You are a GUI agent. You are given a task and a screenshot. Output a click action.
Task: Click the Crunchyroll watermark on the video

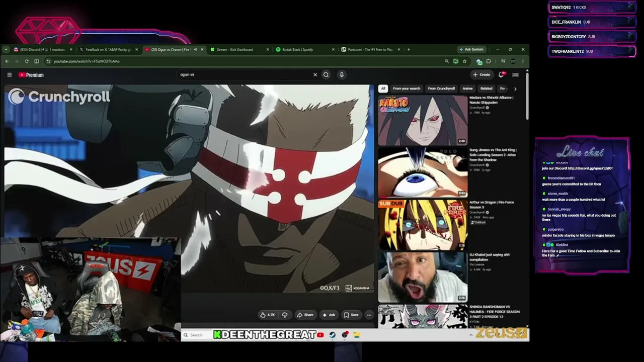pyautogui.click(x=59, y=97)
